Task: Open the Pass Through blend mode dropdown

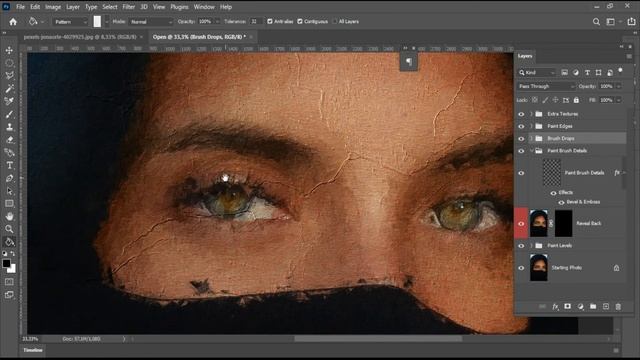Action: (x=546, y=87)
